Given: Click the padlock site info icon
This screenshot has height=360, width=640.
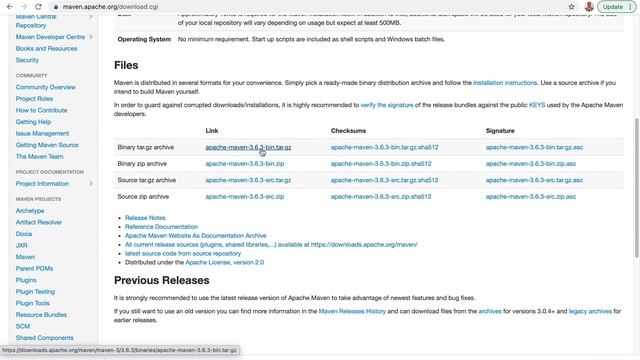Looking at the screenshot, I should point(56,7).
